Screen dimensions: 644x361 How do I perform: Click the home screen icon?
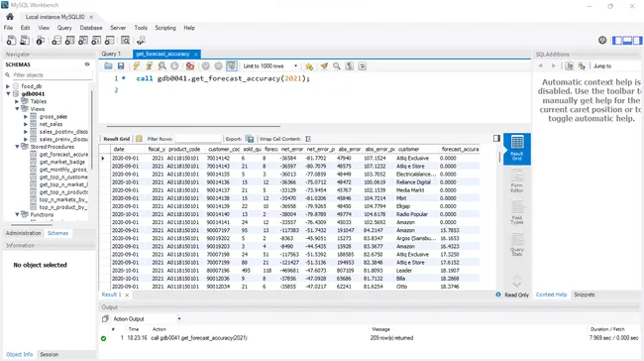pos(10,17)
